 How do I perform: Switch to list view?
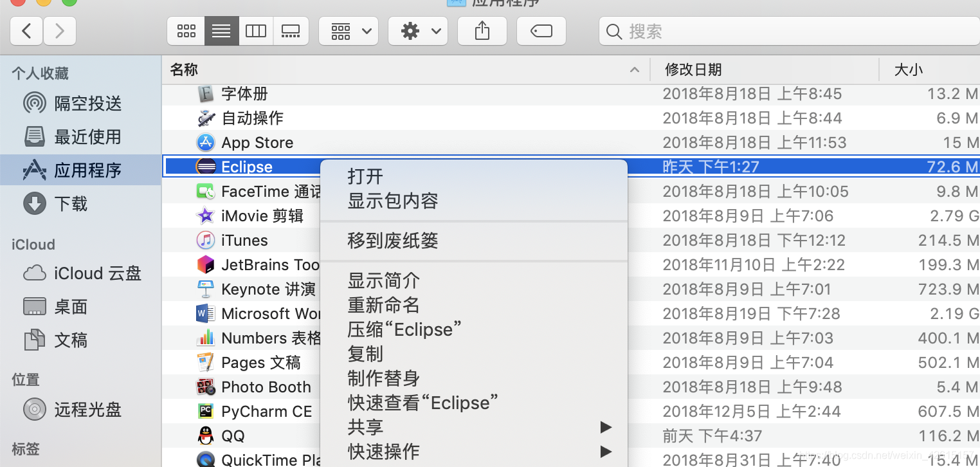click(x=221, y=31)
